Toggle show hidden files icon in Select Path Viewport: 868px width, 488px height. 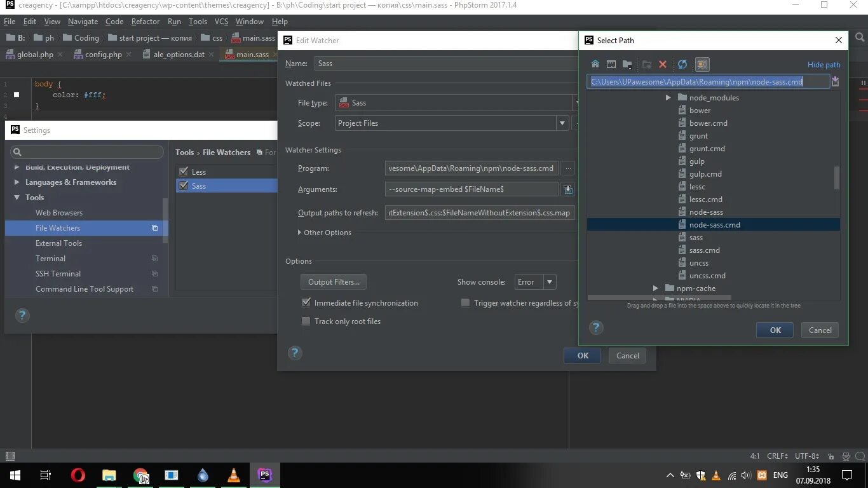[702, 64]
